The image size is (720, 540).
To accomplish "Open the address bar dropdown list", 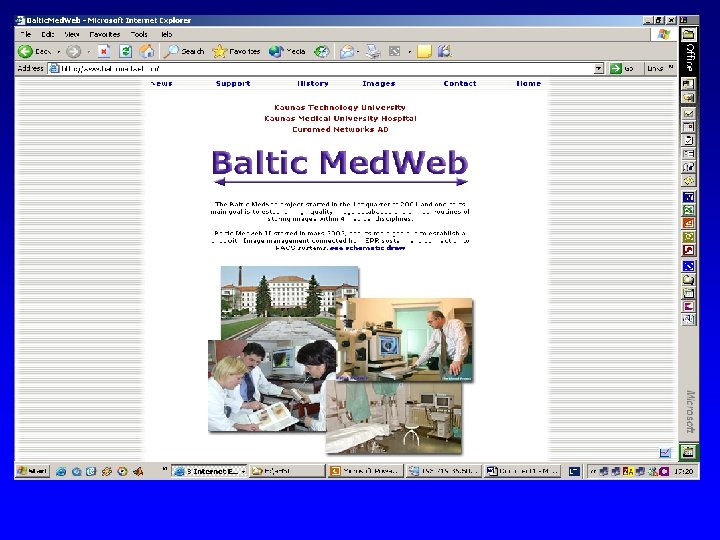I will click(x=598, y=69).
